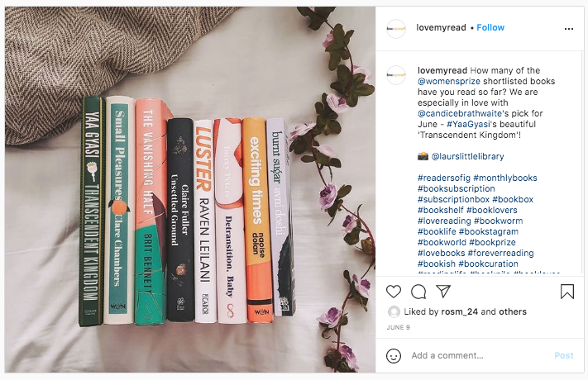Follow the lovemyread account
588x380 pixels.
[490, 28]
